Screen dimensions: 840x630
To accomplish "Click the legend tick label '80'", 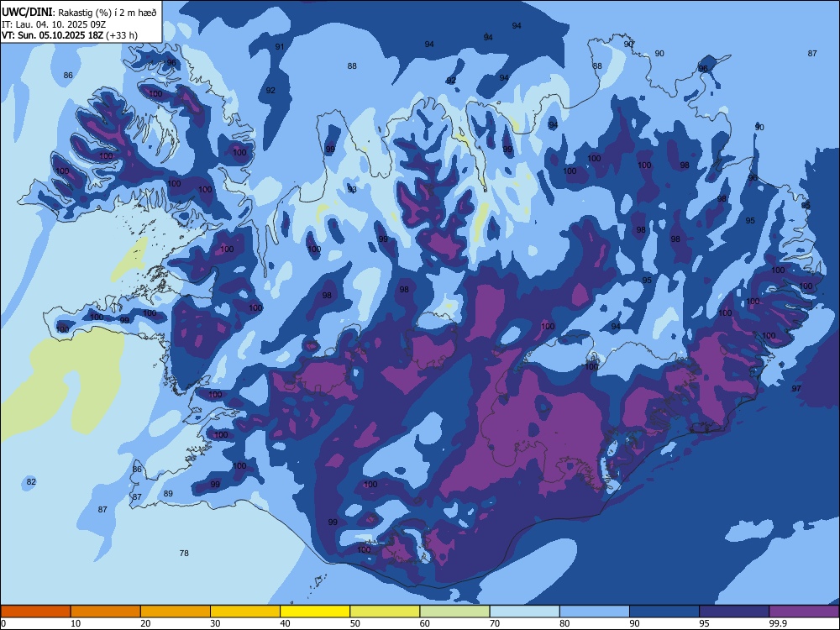I will point(564,623).
